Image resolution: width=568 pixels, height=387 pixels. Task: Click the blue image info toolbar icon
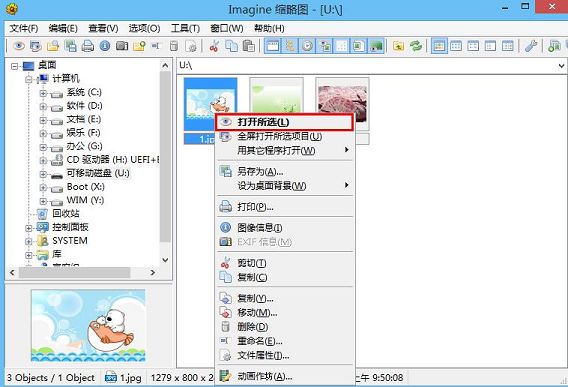[x=105, y=46]
